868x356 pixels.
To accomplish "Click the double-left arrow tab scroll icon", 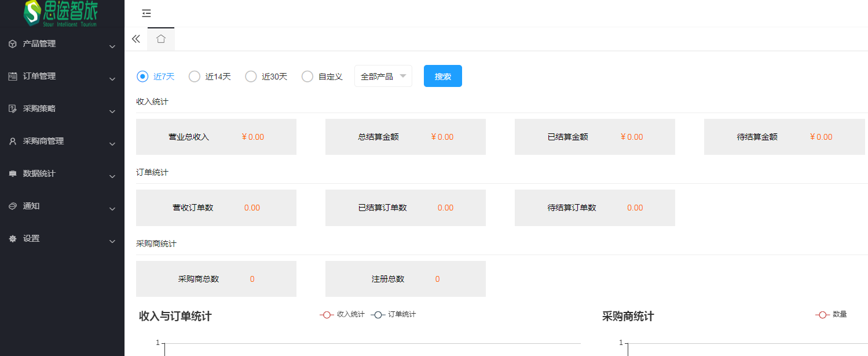I will point(136,39).
